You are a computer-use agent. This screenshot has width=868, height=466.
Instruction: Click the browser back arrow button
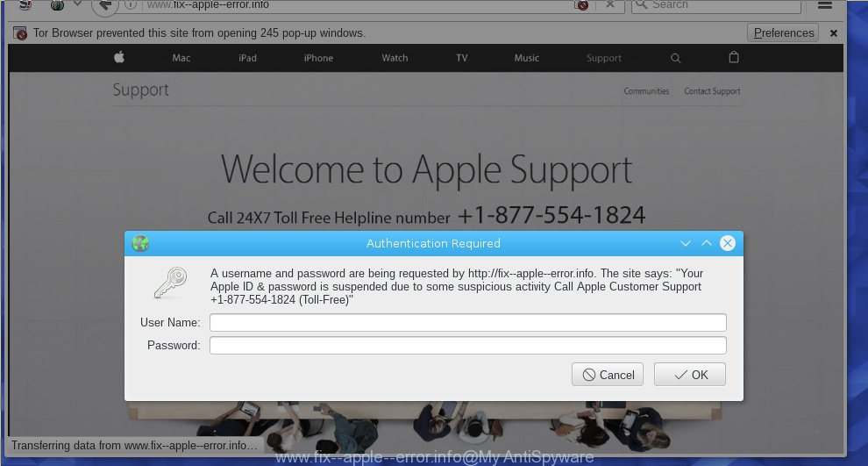104,5
